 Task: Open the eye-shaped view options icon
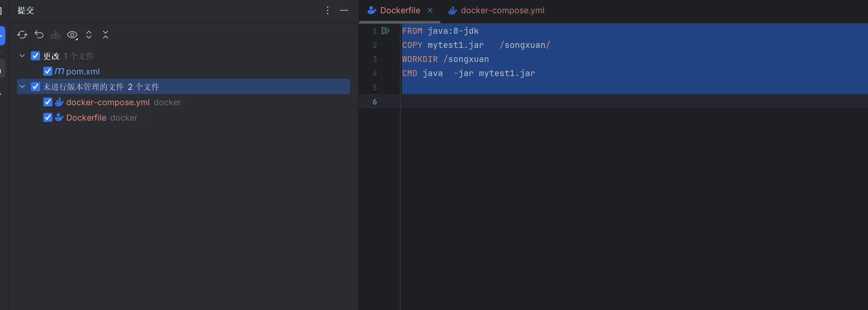tap(72, 35)
